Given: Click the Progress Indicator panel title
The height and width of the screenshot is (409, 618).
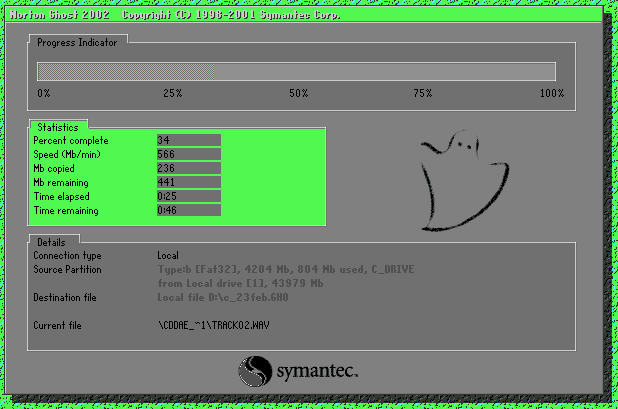Looking at the screenshot, I should (x=77, y=43).
